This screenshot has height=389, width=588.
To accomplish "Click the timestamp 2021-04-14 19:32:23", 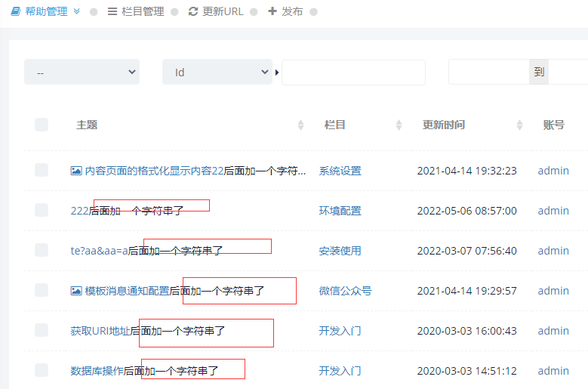I will click(467, 171).
